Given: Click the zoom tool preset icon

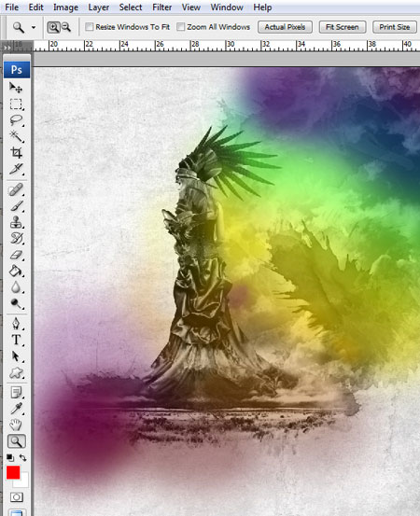Looking at the screenshot, I should coord(19,27).
